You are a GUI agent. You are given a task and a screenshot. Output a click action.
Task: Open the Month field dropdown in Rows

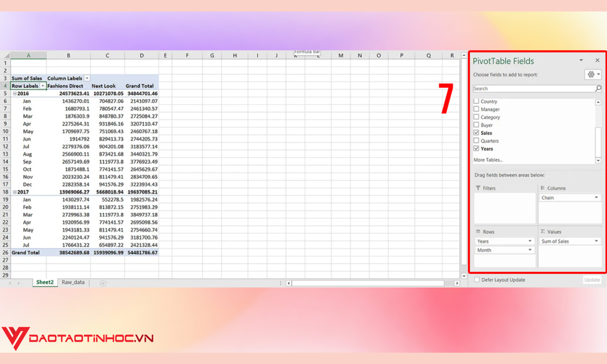tap(530, 250)
